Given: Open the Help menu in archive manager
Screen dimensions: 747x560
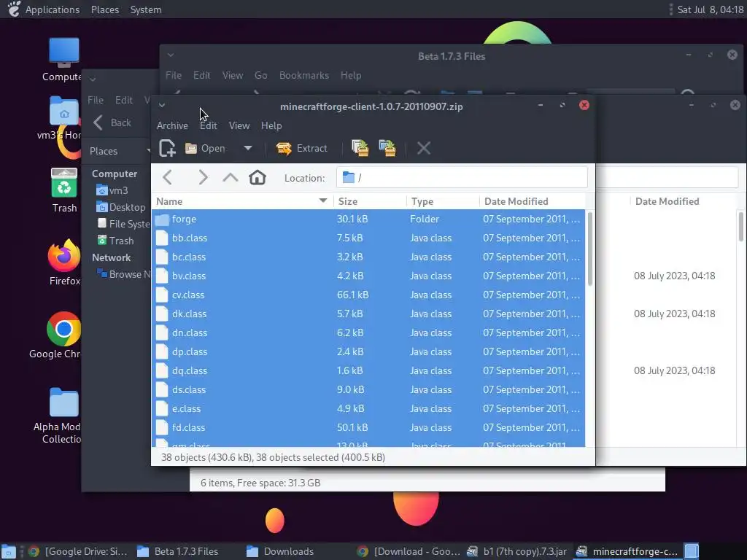Looking at the screenshot, I should [x=271, y=125].
